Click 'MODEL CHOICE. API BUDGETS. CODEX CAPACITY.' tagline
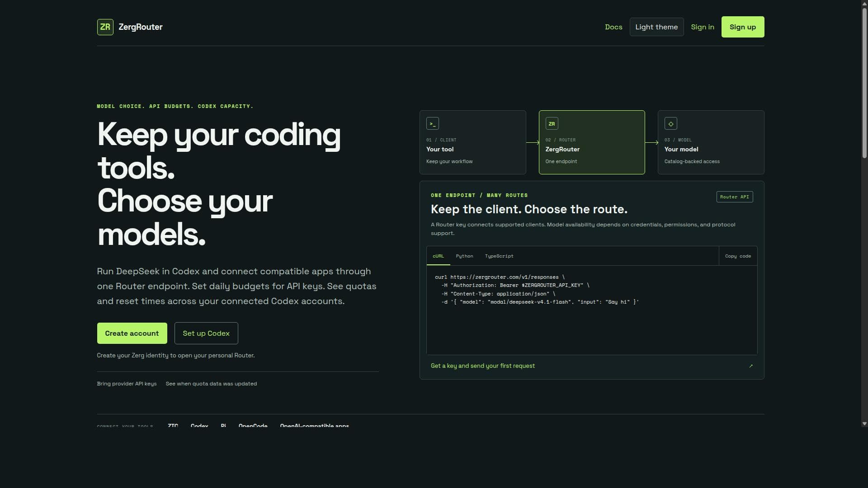Screen dimensions: 868x488 [x=175, y=106]
